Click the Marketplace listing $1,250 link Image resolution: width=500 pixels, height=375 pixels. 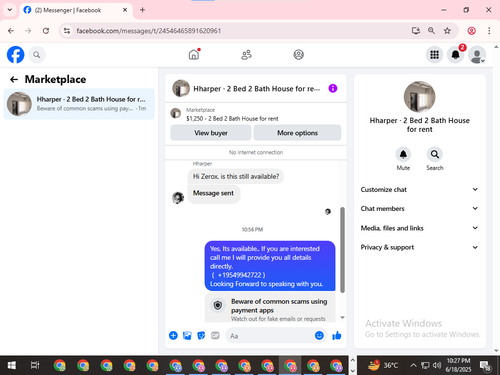(232, 119)
